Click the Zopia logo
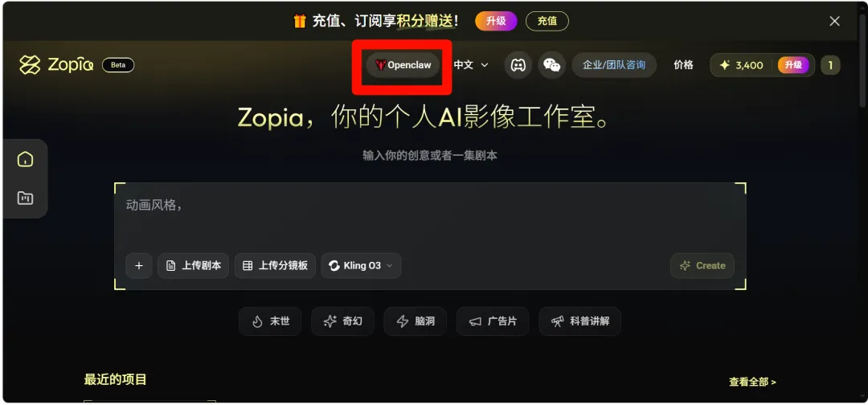868x405 pixels. click(x=56, y=65)
